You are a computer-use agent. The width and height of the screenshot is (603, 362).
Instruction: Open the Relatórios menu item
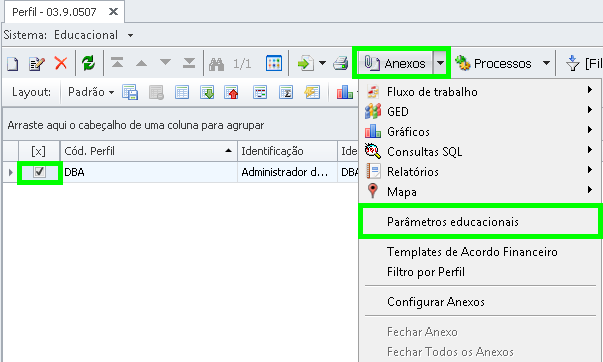pos(480,172)
